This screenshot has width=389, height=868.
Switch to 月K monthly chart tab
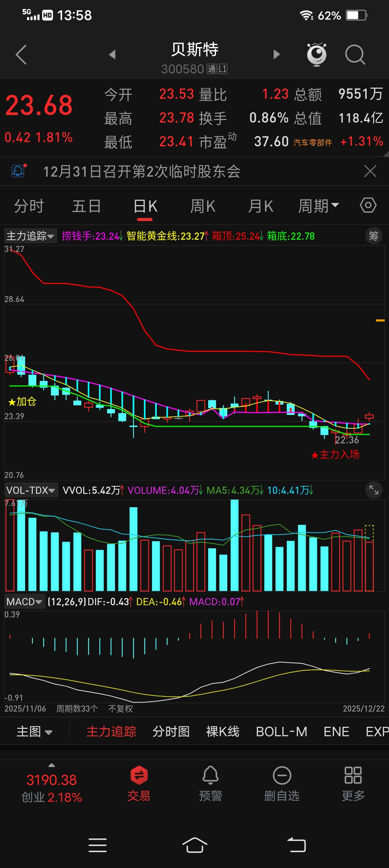coord(261,206)
